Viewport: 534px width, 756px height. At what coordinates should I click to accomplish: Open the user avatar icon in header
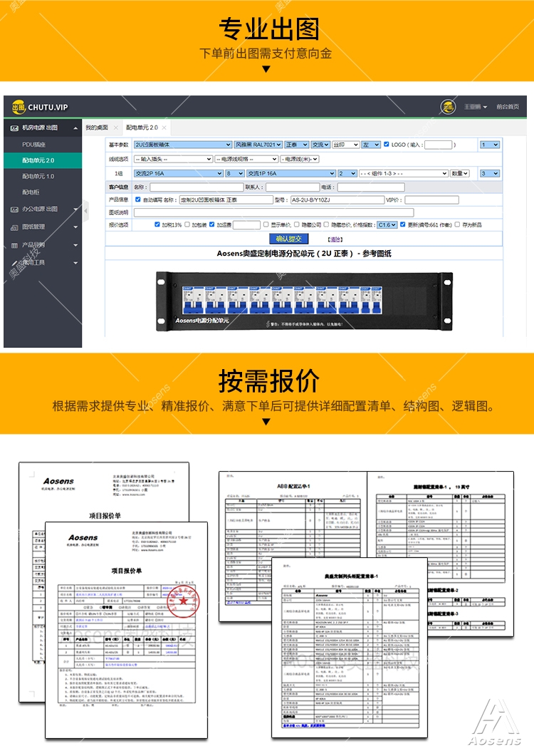pyautogui.click(x=449, y=107)
